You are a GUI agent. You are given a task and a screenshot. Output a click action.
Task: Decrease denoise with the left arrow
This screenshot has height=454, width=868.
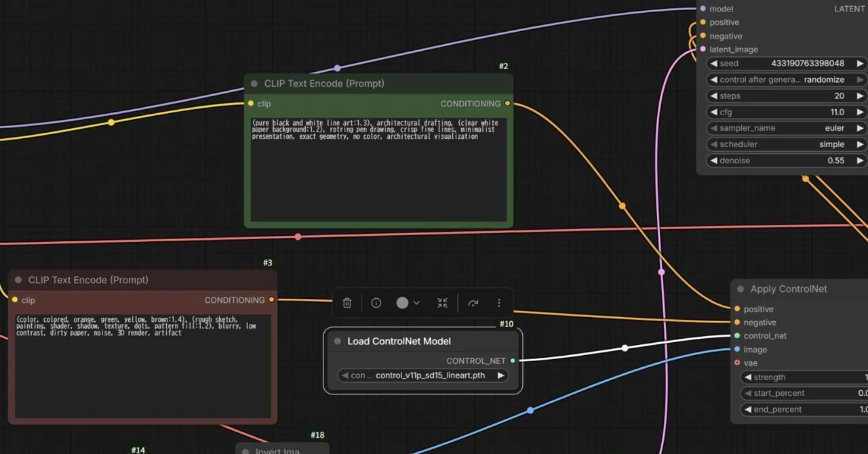(714, 161)
